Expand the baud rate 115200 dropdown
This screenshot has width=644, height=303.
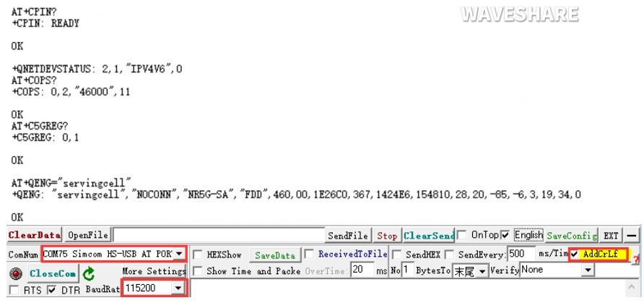click(178, 289)
